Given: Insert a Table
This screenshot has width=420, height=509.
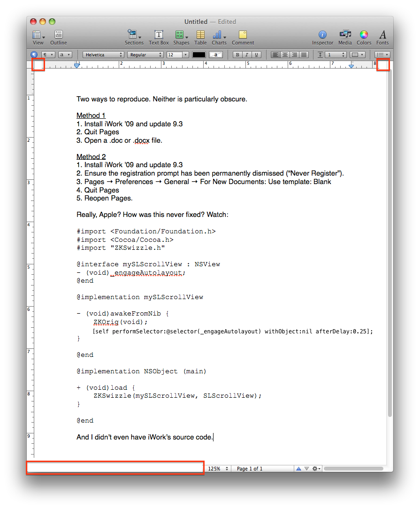Looking at the screenshot, I should (200, 38).
